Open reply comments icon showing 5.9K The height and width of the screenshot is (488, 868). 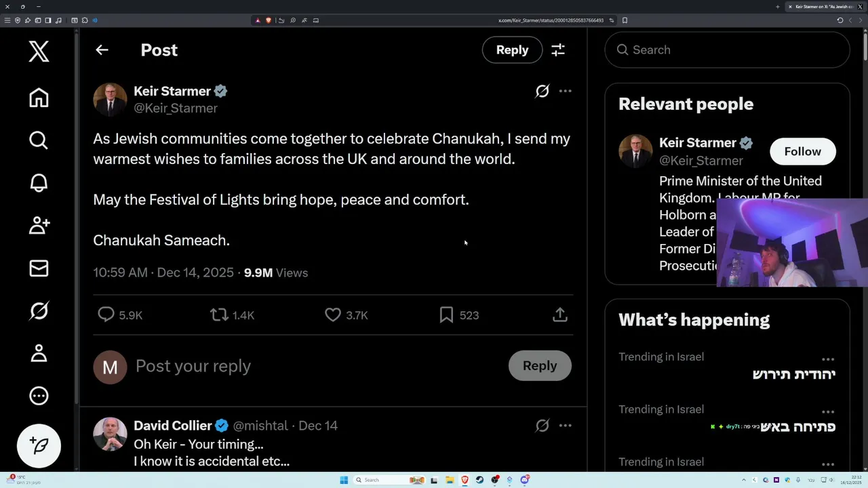pos(106,314)
